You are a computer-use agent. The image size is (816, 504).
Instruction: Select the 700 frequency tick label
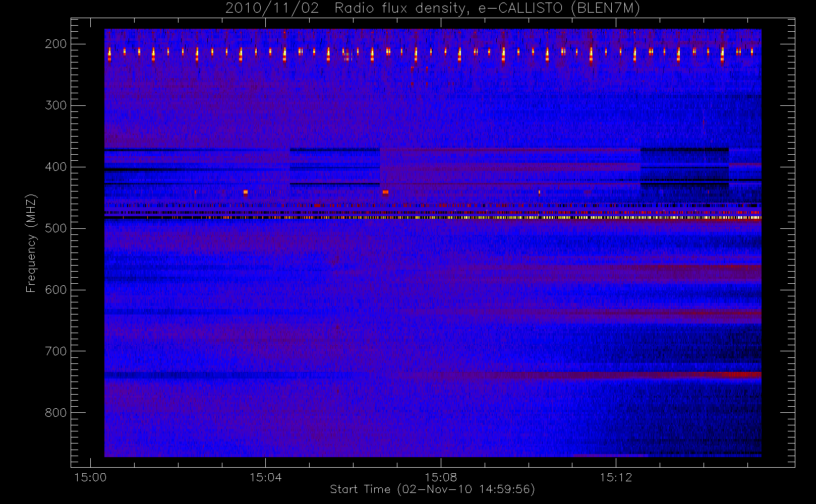coord(56,351)
